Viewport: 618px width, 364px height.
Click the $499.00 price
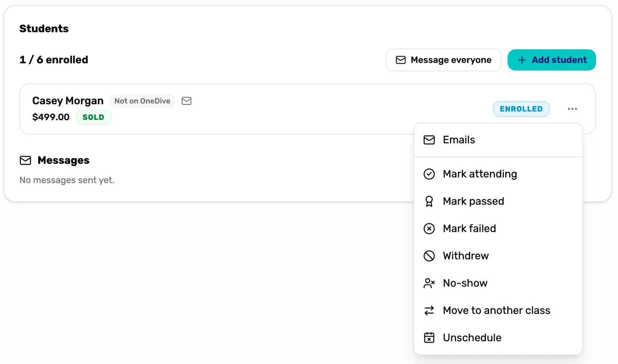pyautogui.click(x=51, y=117)
